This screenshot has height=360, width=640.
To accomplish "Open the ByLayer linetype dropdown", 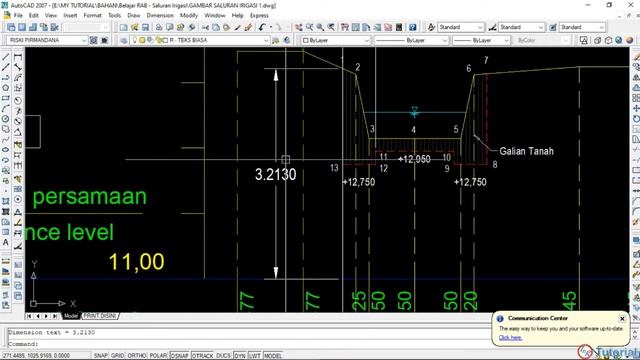I will coord(411,40).
